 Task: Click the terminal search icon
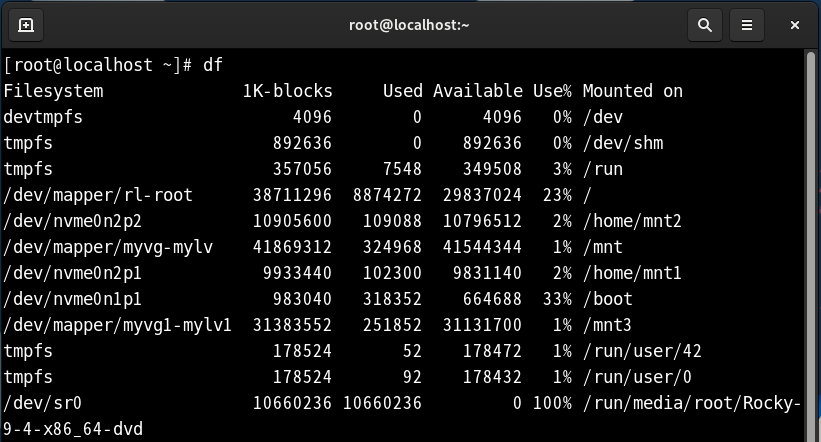[x=705, y=25]
